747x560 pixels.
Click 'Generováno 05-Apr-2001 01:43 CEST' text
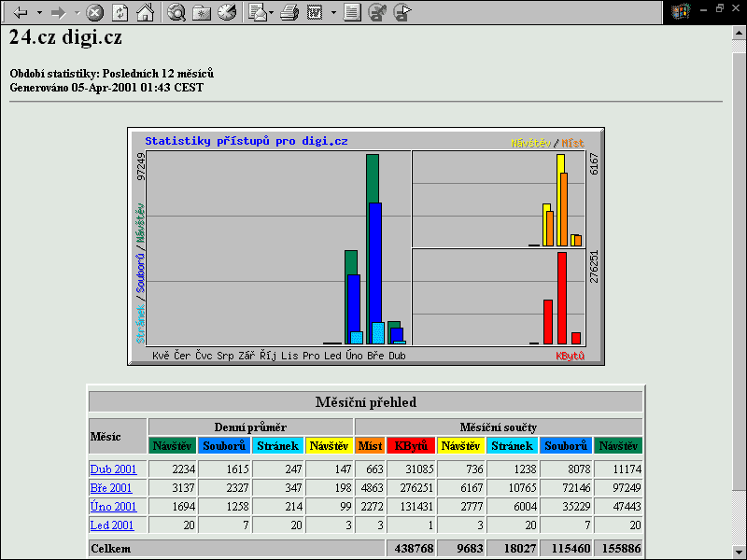(x=106, y=88)
